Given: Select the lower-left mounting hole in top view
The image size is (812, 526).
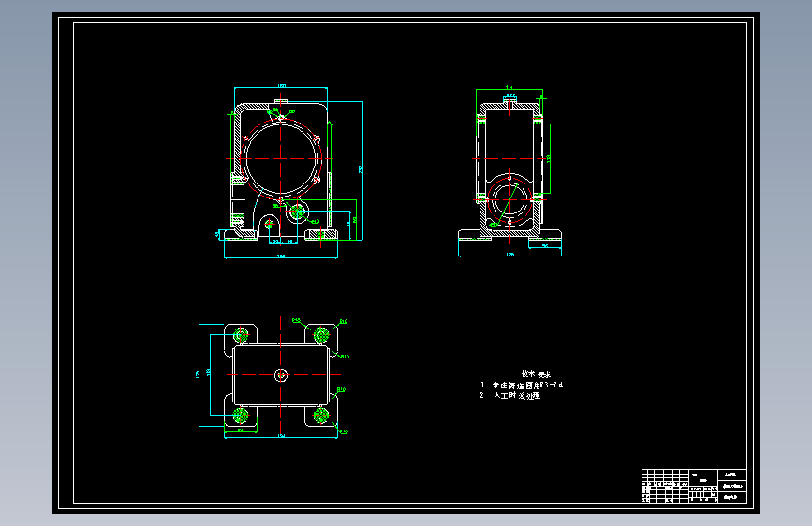Looking at the screenshot, I should [241, 416].
